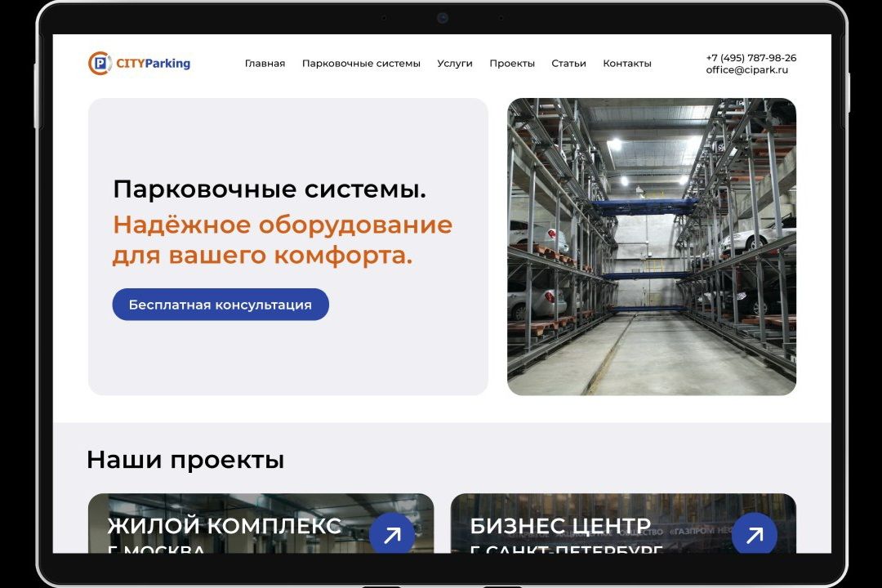
Task: Click the phone number +7 (495) 787-98-26
Action: point(751,58)
